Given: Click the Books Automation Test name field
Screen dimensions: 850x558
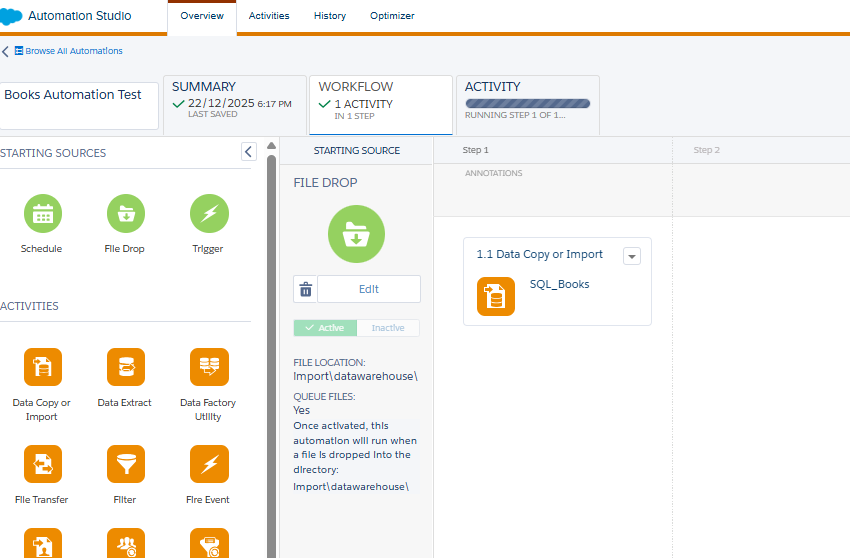Looking at the screenshot, I should [x=78, y=105].
